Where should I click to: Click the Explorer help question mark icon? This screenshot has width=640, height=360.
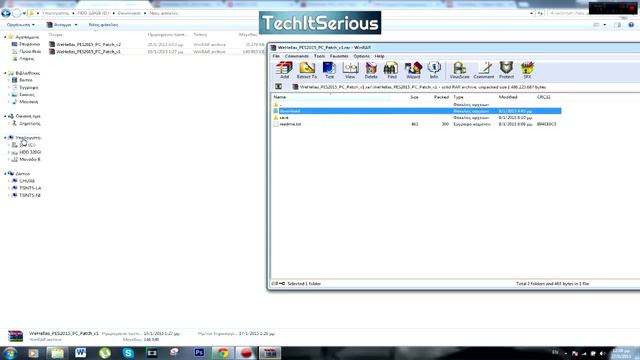631,25
